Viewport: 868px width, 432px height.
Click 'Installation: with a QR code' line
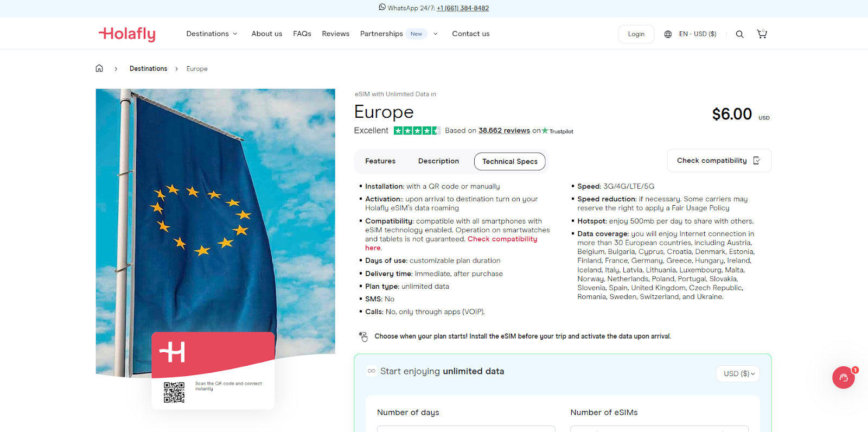tap(432, 187)
